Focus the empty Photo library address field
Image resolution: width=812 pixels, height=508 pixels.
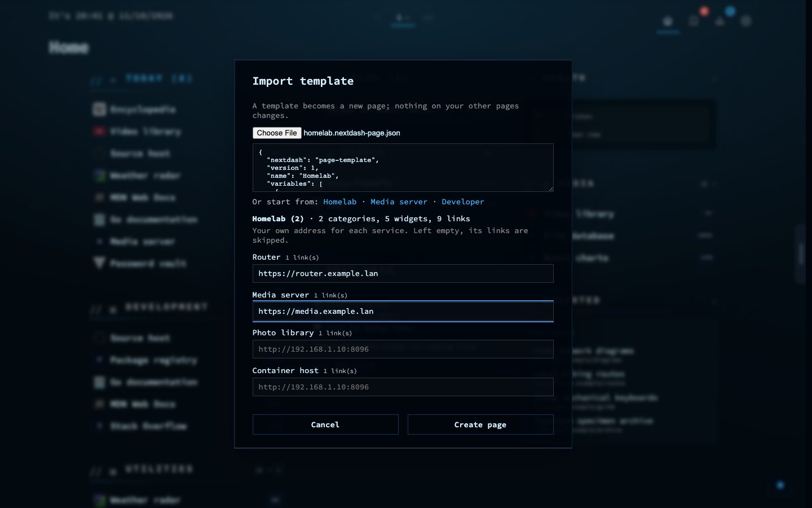[x=403, y=349]
